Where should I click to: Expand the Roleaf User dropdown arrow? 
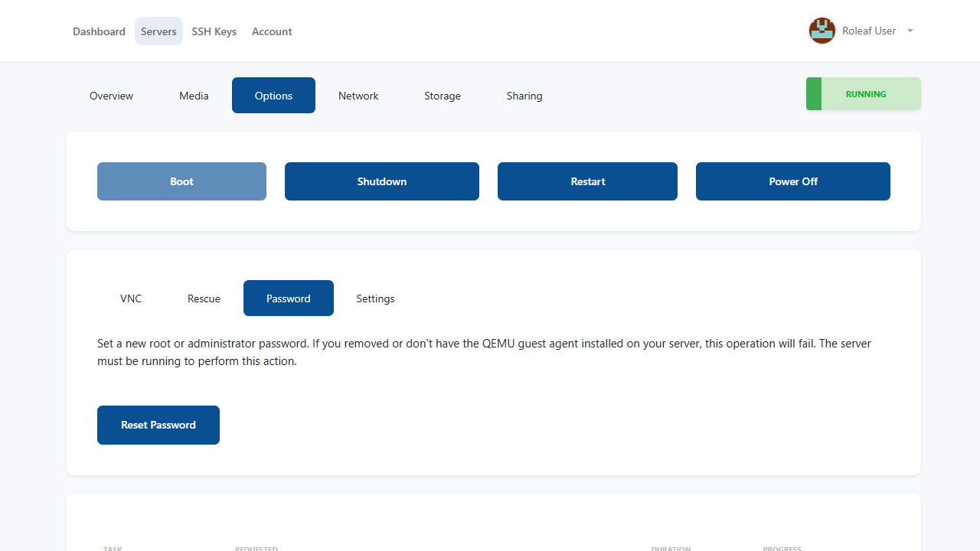coord(910,31)
